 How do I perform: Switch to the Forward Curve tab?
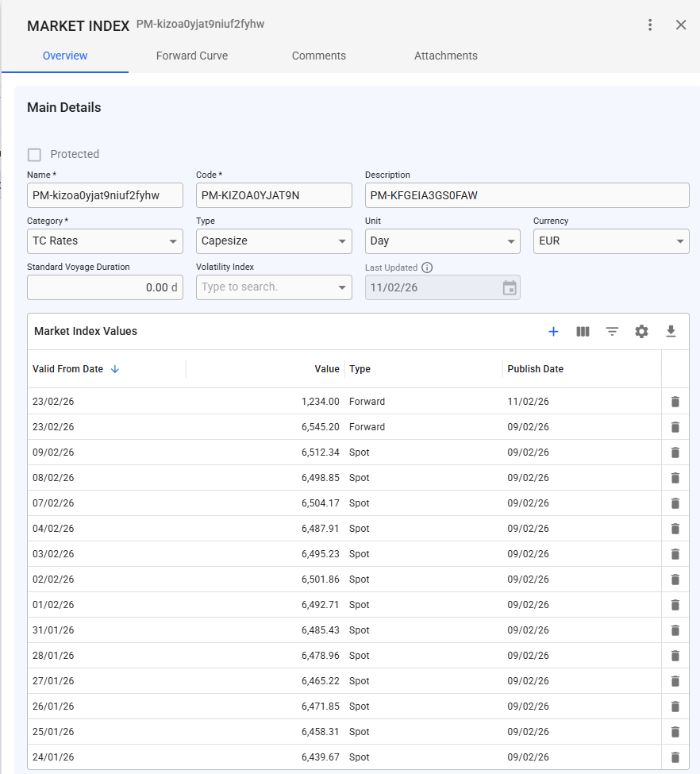[192, 56]
